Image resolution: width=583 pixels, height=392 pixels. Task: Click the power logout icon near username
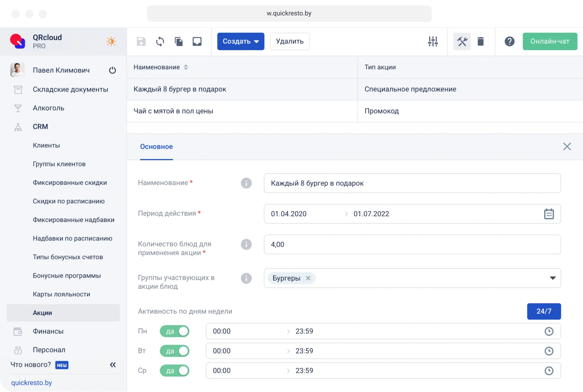tap(112, 70)
